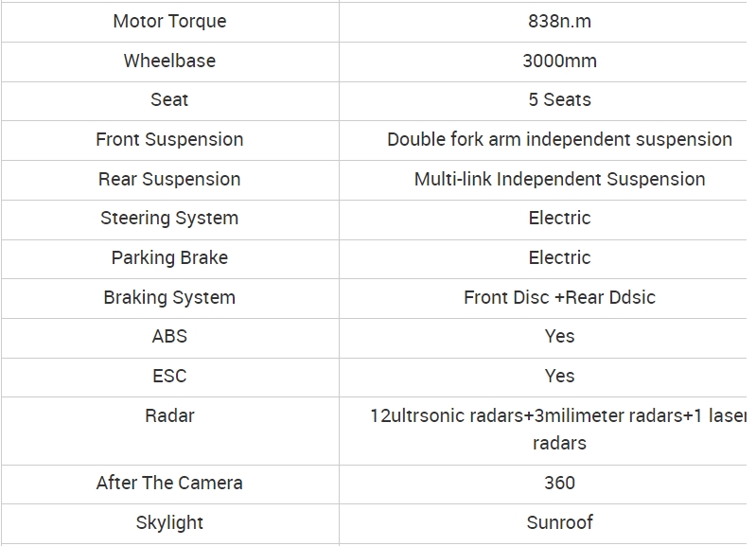The height and width of the screenshot is (546, 756).
Task: Select the Sunroof value cell
Action: [559, 522]
